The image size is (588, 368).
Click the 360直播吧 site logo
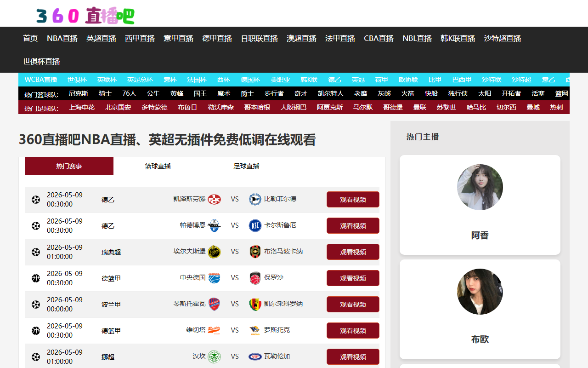85,16
